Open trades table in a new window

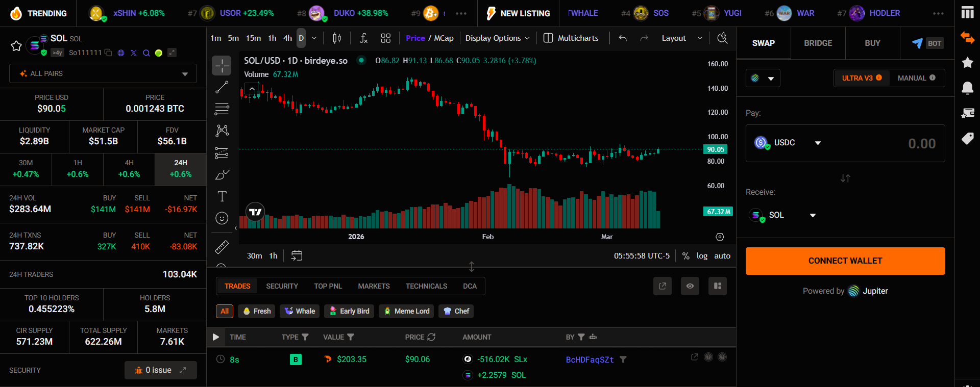(663, 286)
